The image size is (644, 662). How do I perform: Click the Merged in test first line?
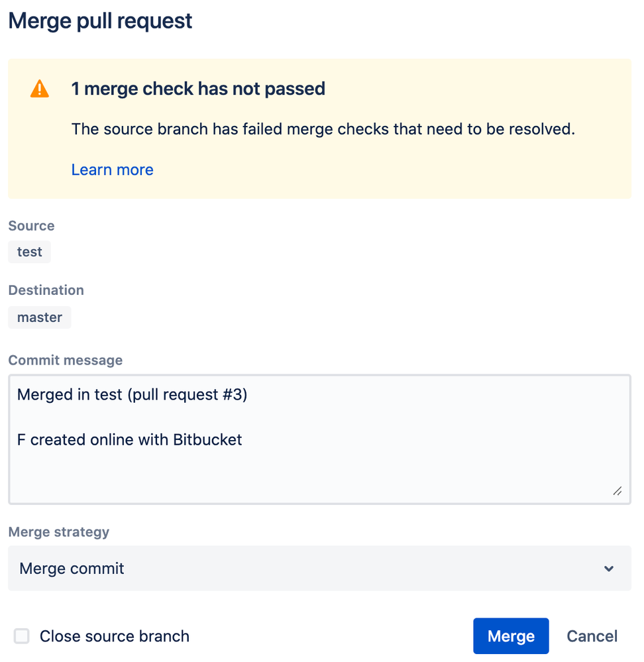coord(132,395)
